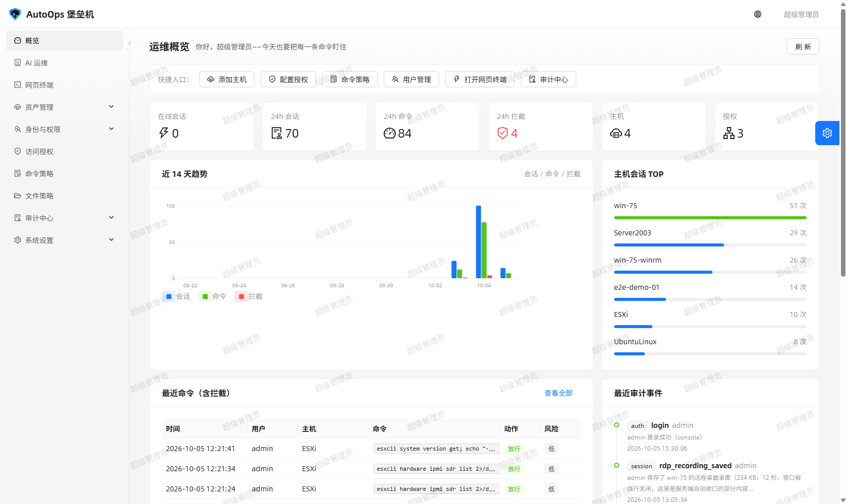Screen dimensions: 847x504
Task: Click the 网页终端 terminal icon in sidebar
Action: [18, 85]
